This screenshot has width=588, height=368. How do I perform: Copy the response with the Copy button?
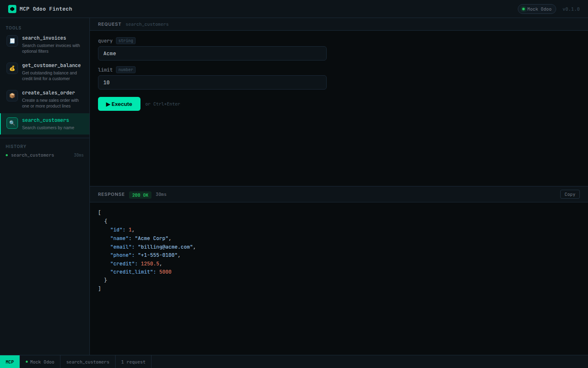tap(570, 195)
